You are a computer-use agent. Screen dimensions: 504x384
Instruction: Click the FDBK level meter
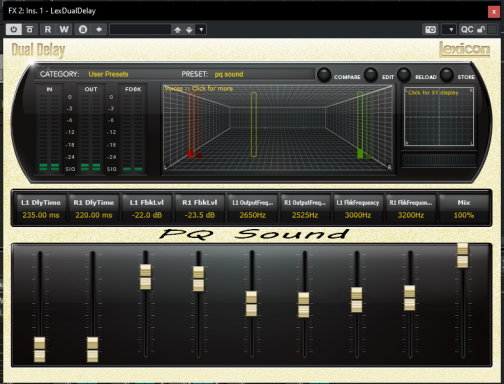pyautogui.click(x=133, y=129)
